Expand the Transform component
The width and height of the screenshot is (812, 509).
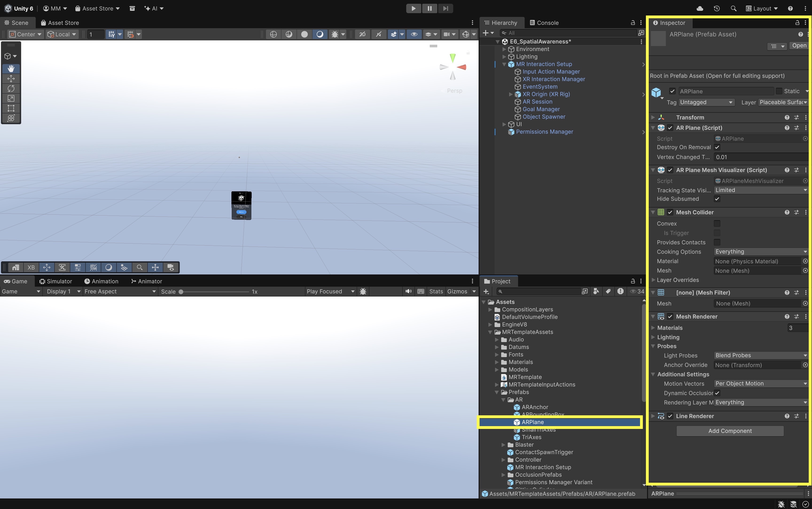coord(653,117)
